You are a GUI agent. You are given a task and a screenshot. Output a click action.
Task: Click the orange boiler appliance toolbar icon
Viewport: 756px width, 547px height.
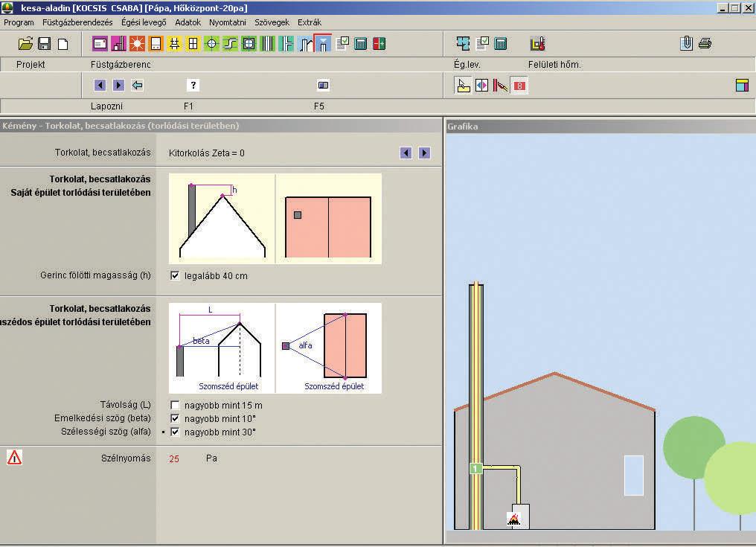pyautogui.click(x=156, y=44)
